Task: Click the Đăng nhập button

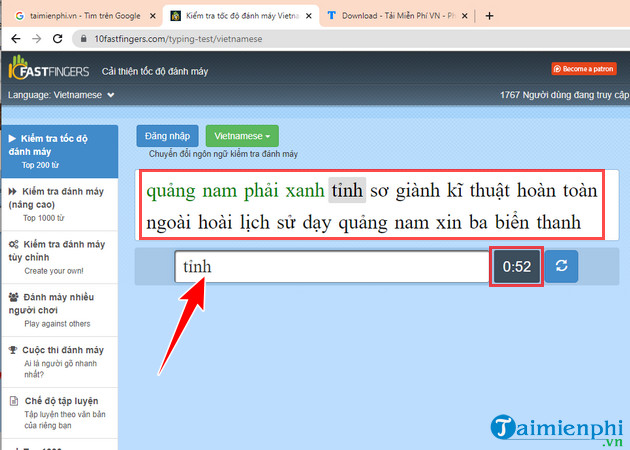Action: tap(168, 136)
